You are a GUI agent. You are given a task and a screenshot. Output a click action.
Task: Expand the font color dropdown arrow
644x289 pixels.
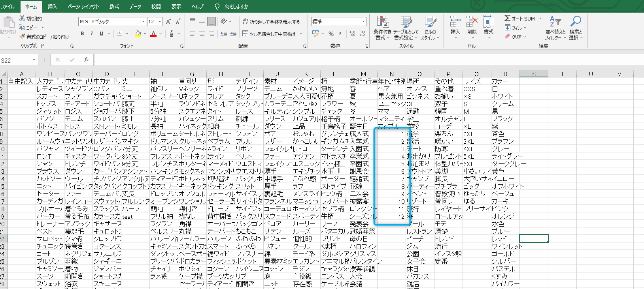[x=161, y=34]
